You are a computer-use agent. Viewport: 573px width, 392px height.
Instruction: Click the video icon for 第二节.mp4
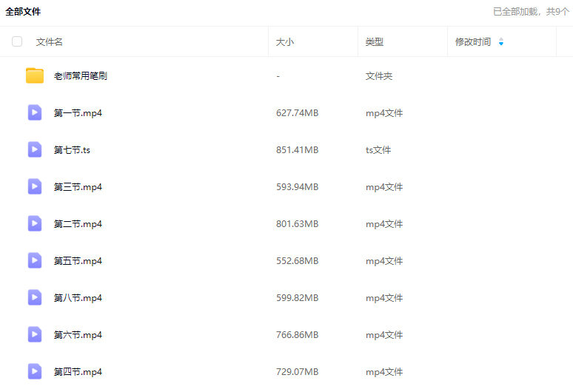click(x=35, y=223)
